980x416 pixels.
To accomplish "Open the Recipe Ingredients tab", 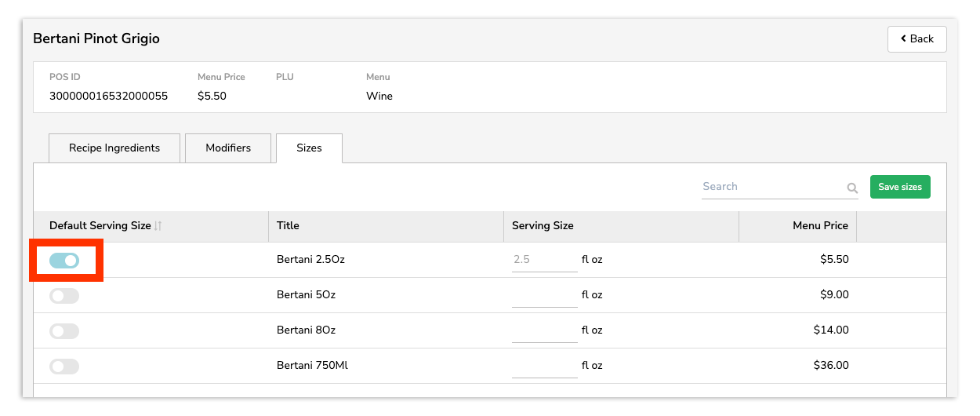I will coord(114,148).
